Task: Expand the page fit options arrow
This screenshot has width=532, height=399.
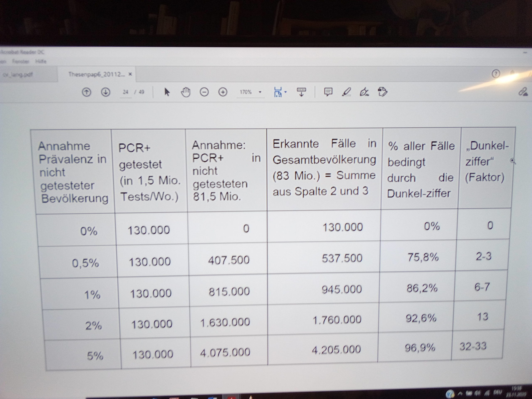Action: click(x=286, y=92)
